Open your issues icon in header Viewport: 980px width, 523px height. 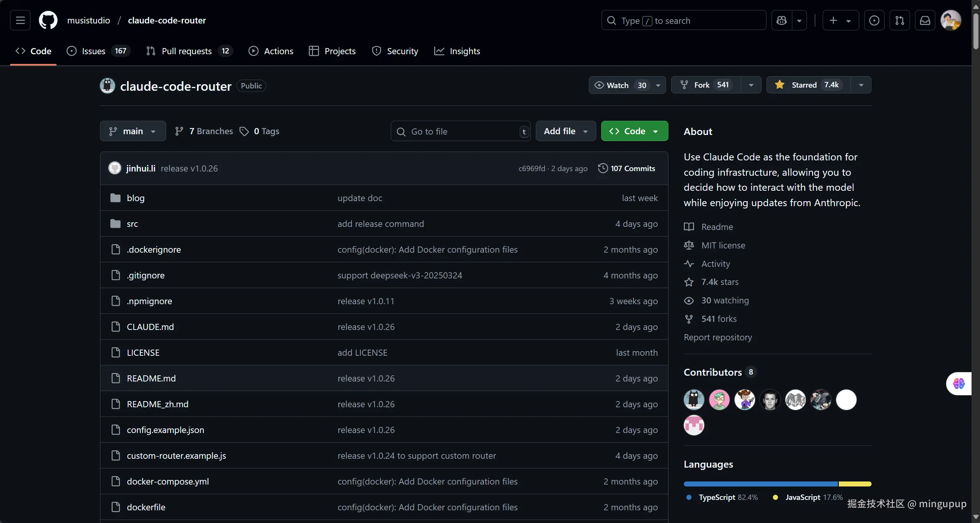pos(874,20)
